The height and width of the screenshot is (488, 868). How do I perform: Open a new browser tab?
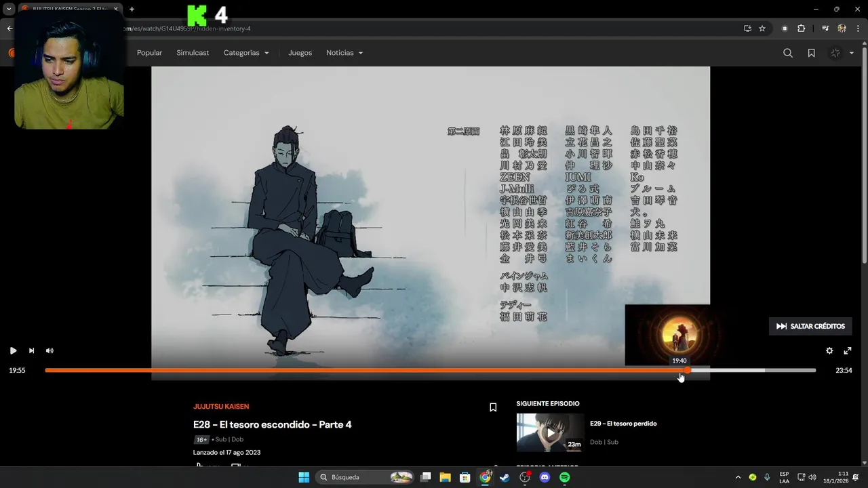pyautogui.click(x=132, y=9)
